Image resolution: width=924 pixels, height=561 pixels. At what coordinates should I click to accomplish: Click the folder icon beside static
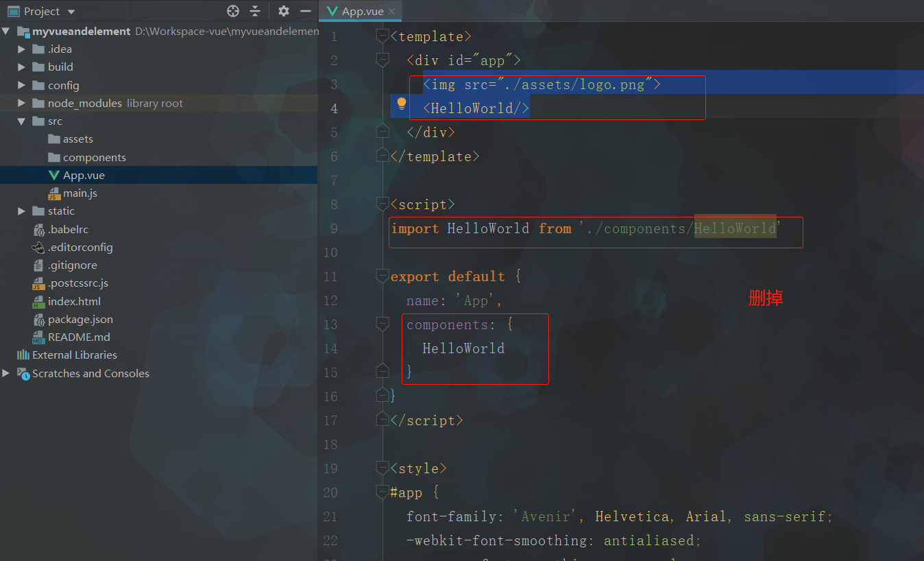pos(38,211)
